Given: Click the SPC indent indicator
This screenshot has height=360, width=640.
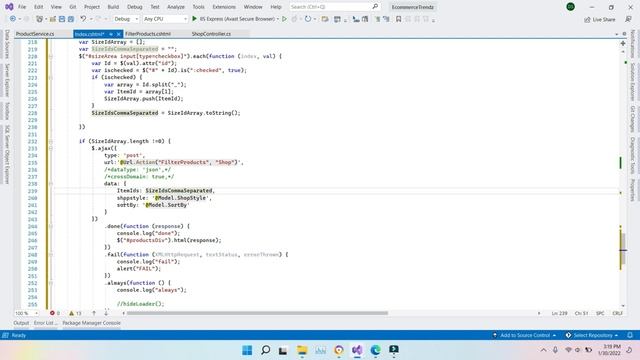Looking at the screenshot, I should tap(600, 313).
